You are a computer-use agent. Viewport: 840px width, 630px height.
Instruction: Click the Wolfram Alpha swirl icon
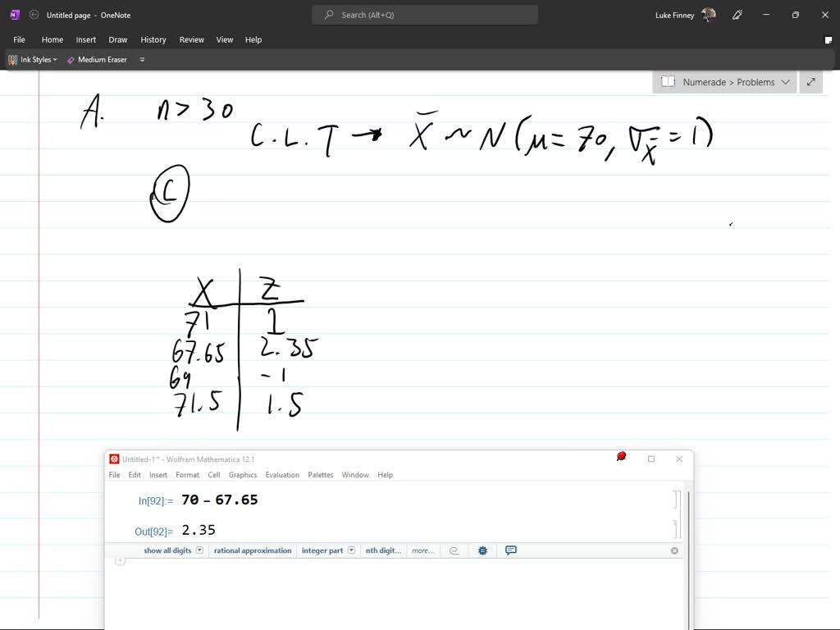[454, 550]
